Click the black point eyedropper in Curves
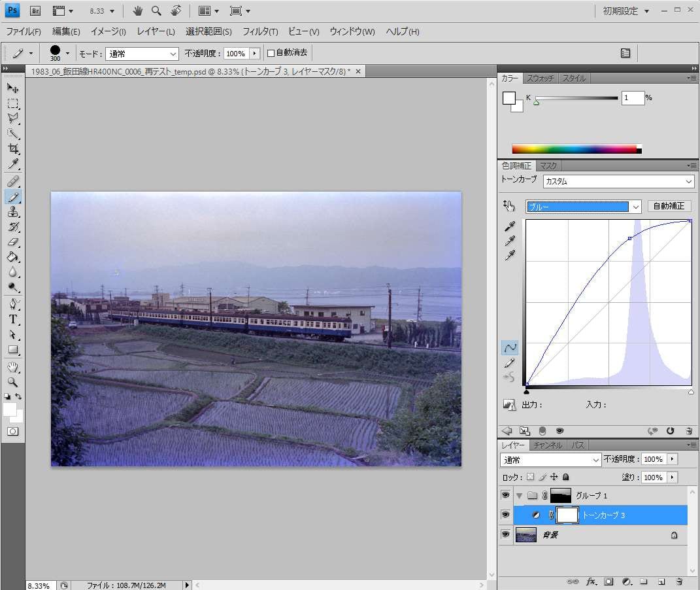 (510, 226)
